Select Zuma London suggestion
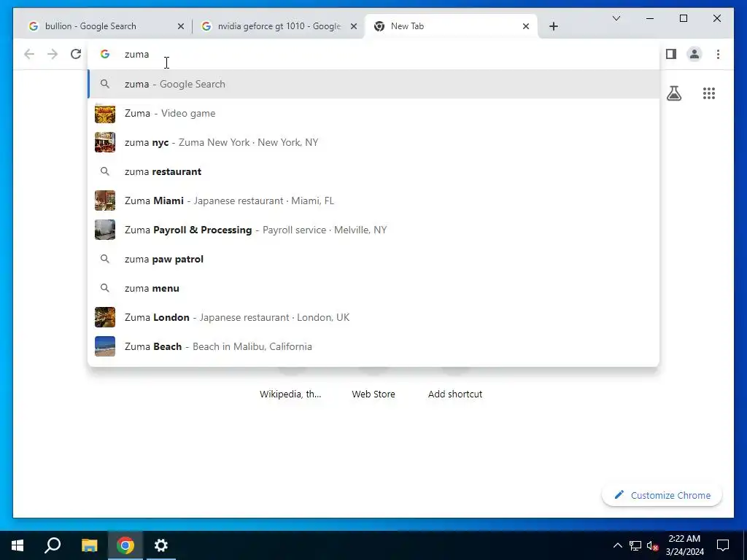747x560 pixels. pyautogui.click(x=374, y=318)
